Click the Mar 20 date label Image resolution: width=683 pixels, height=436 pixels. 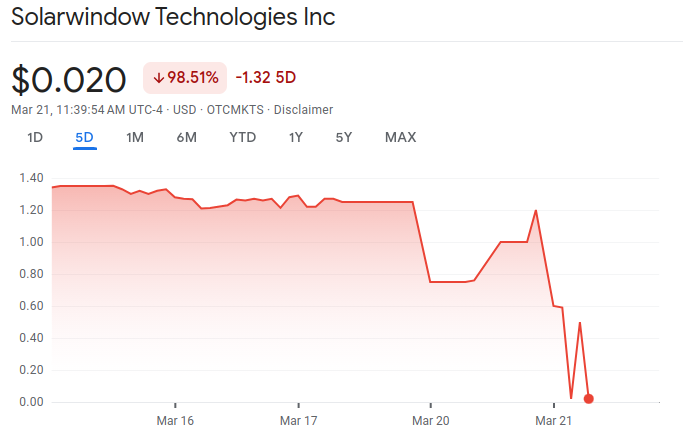(x=431, y=420)
